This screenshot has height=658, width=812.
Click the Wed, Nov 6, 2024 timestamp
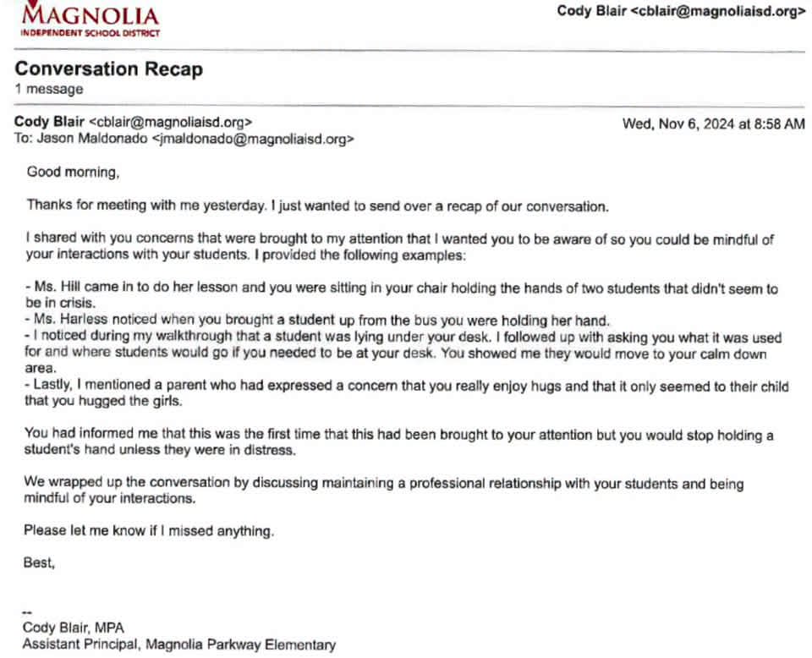(x=714, y=123)
